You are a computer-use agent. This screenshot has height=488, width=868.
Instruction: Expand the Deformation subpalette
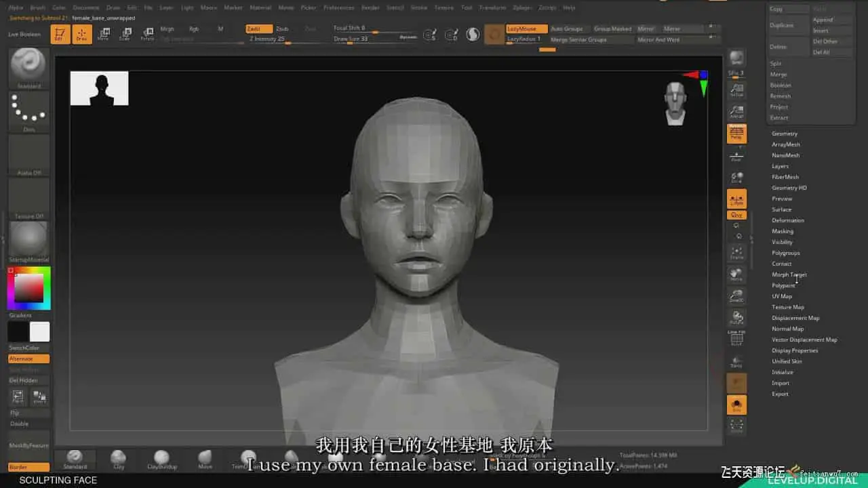(x=788, y=220)
